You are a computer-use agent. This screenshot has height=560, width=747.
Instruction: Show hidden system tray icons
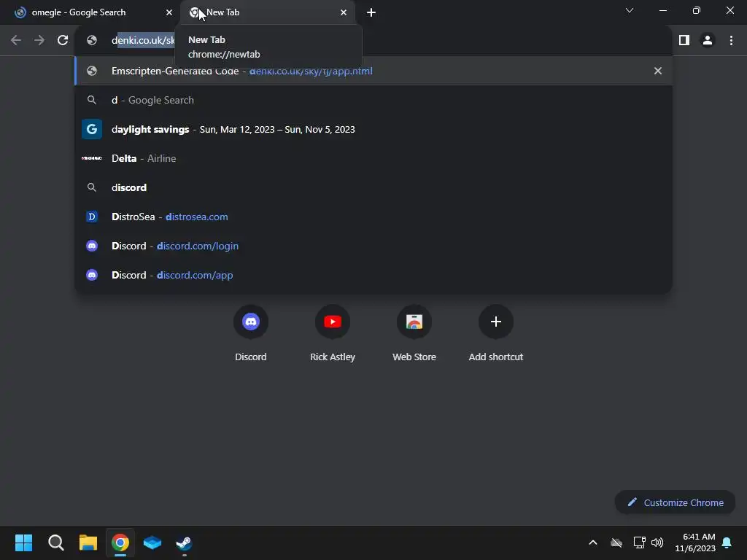593,542
